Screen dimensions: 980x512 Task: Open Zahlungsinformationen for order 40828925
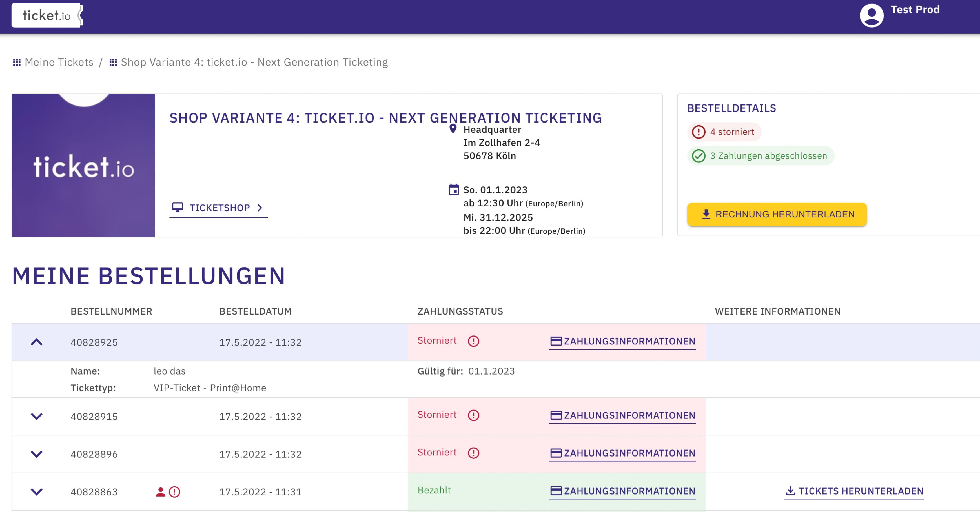tap(622, 341)
